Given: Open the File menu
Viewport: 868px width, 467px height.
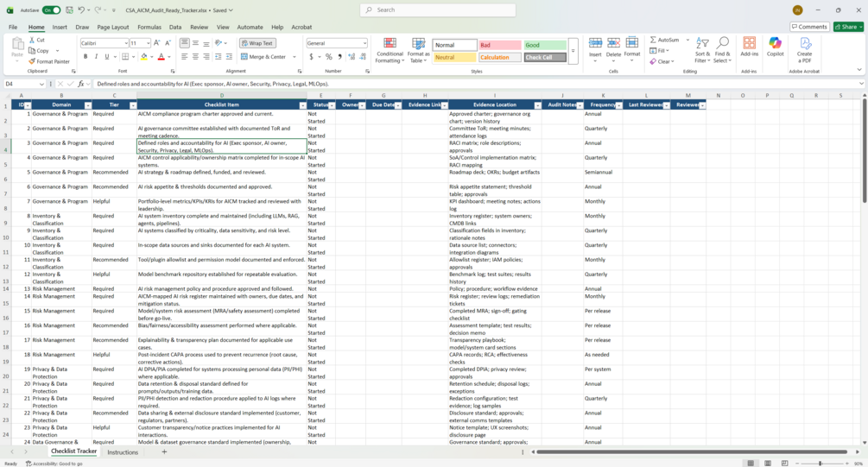Looking at the screenshot, I should coord(13,27).
